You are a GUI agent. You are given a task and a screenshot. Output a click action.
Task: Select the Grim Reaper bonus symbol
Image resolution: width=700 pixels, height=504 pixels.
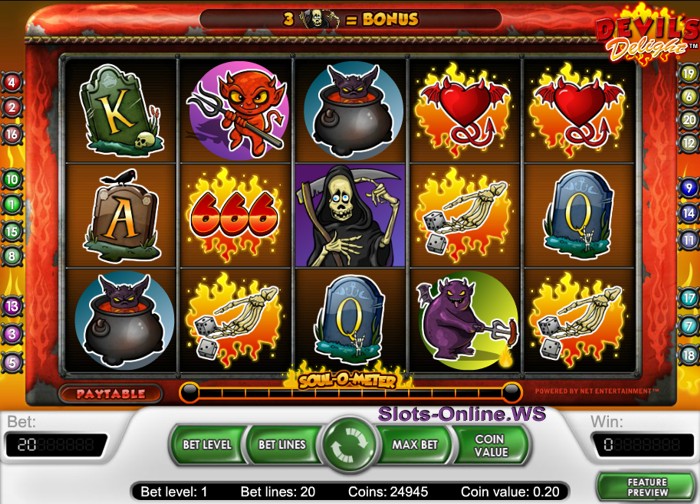pos(350,216)
